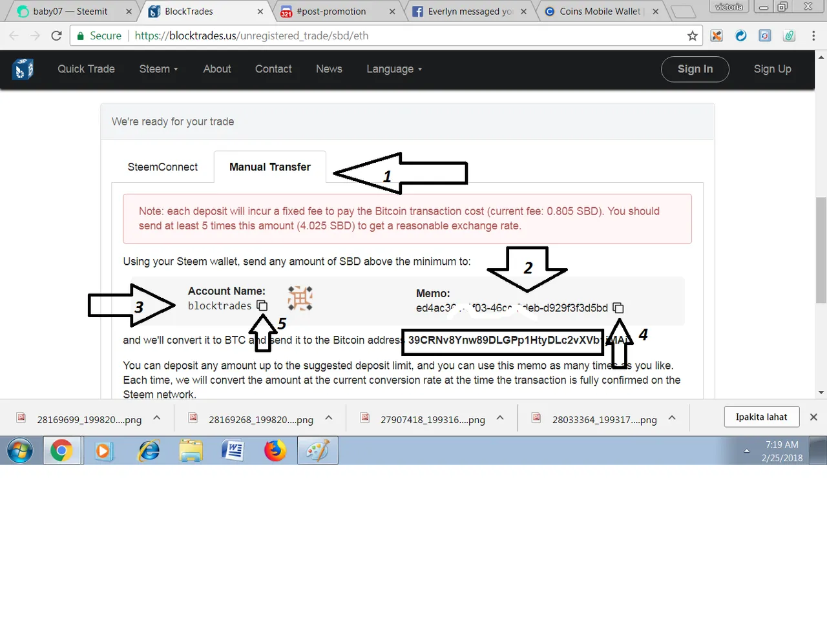Copy the blocktrades account name
827x644 pixels.
tap(262, 306)
